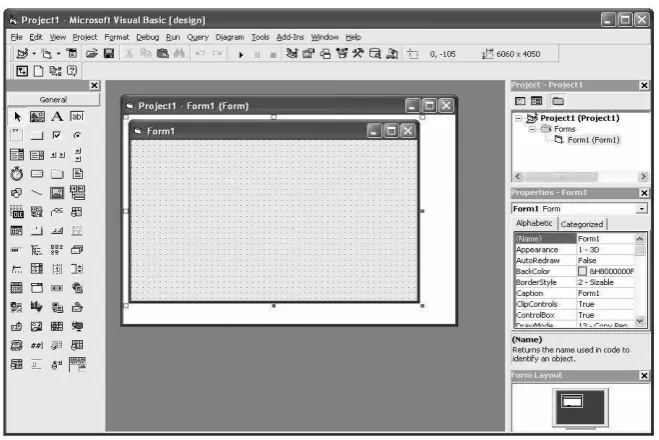This screenshot has width=659, height=440.
Task: Select the HScrollBar control tool
Action: 57,155
